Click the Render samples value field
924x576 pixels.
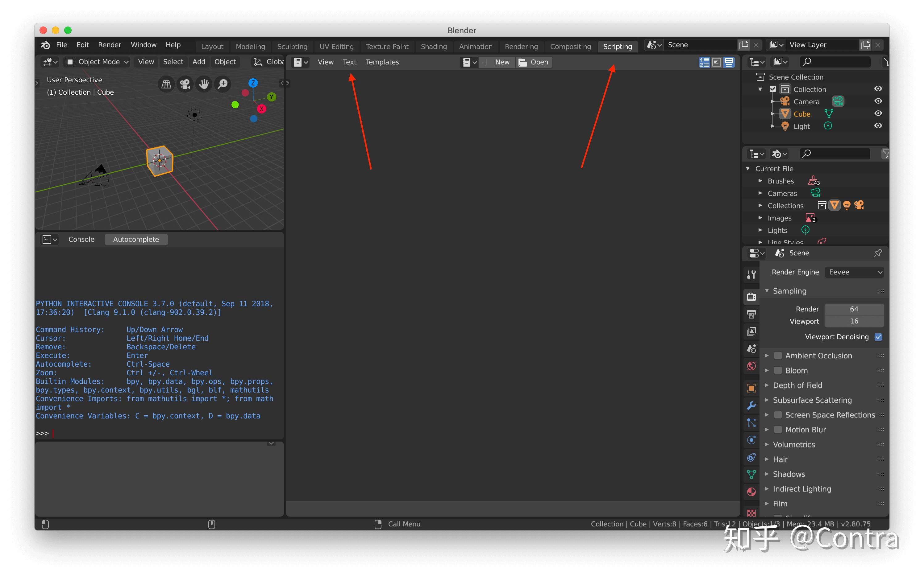tap(854, 309)
